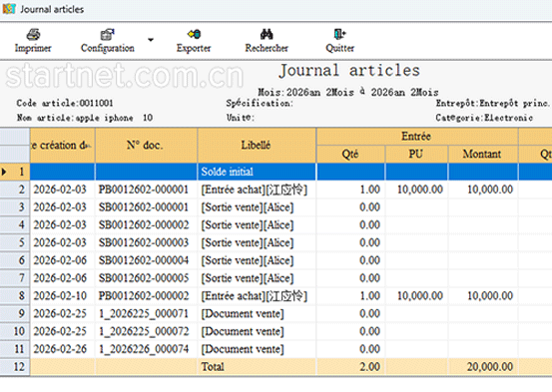
Task: Click the Exporter icon
Action: click(194, 35)
